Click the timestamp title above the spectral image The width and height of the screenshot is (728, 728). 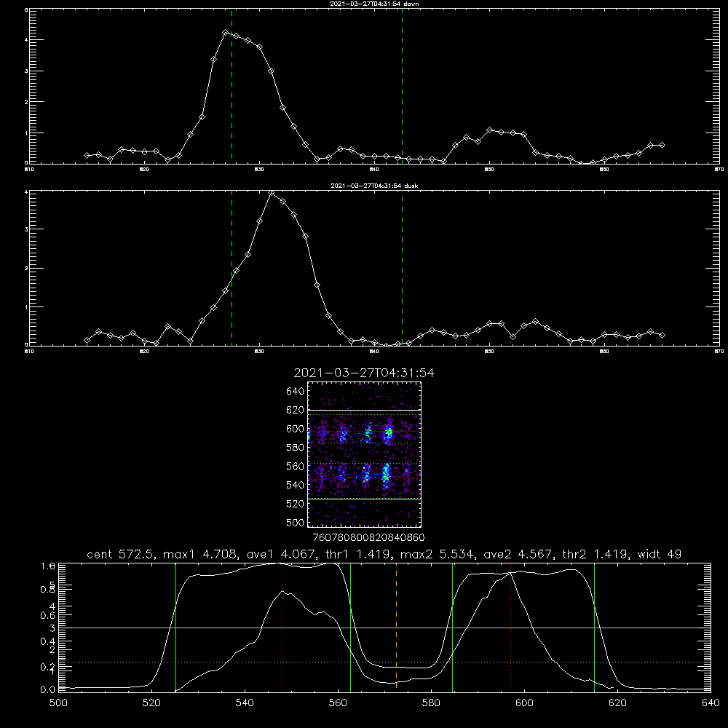pyautogui.click(x=364, y=373)
